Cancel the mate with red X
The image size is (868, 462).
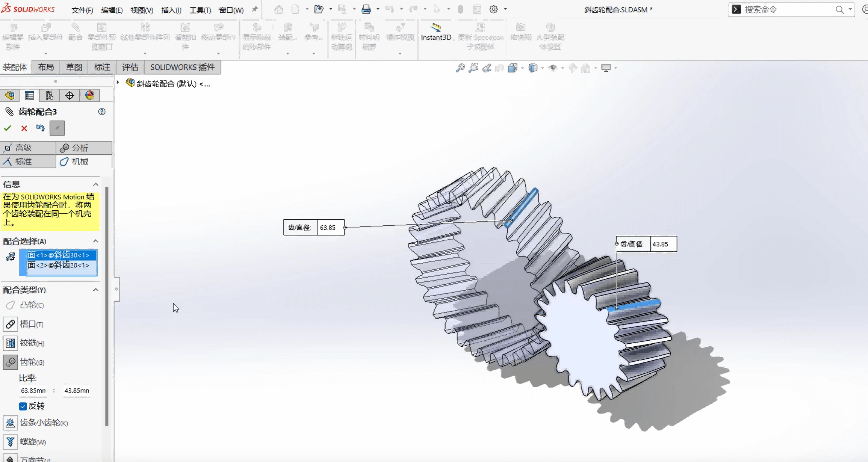[24, 128]
